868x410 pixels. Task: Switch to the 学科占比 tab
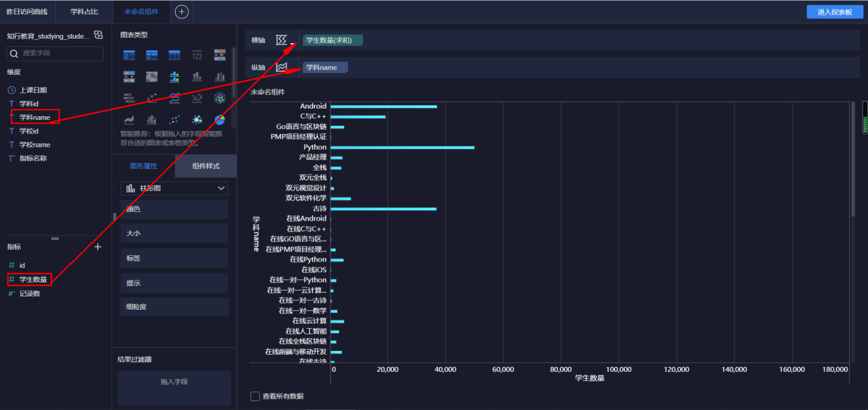click(84, 11)
